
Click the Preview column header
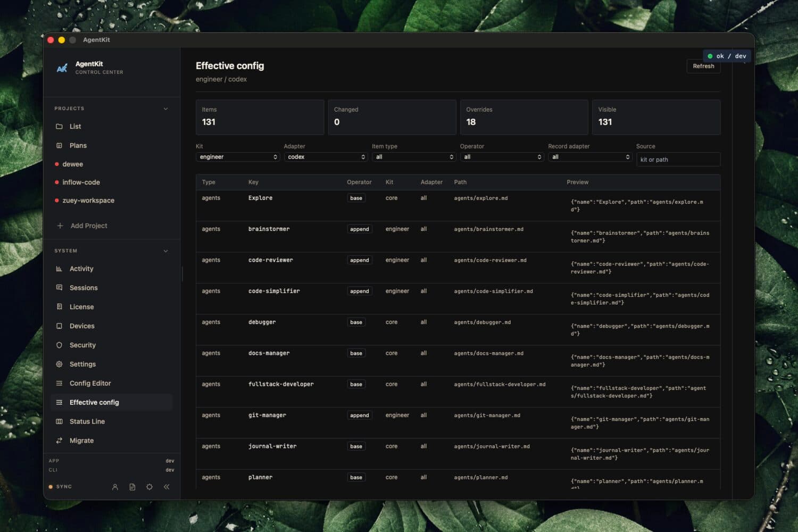tap(577, 182)
